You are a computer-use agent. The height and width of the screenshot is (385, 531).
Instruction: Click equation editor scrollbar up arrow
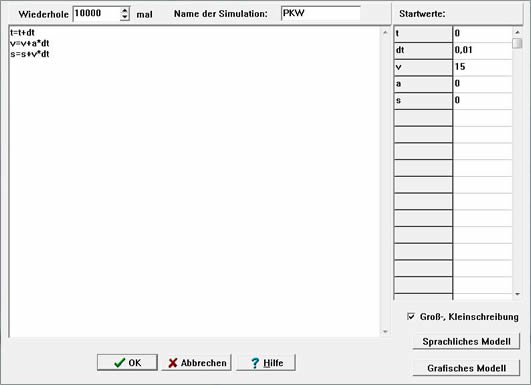385,33
